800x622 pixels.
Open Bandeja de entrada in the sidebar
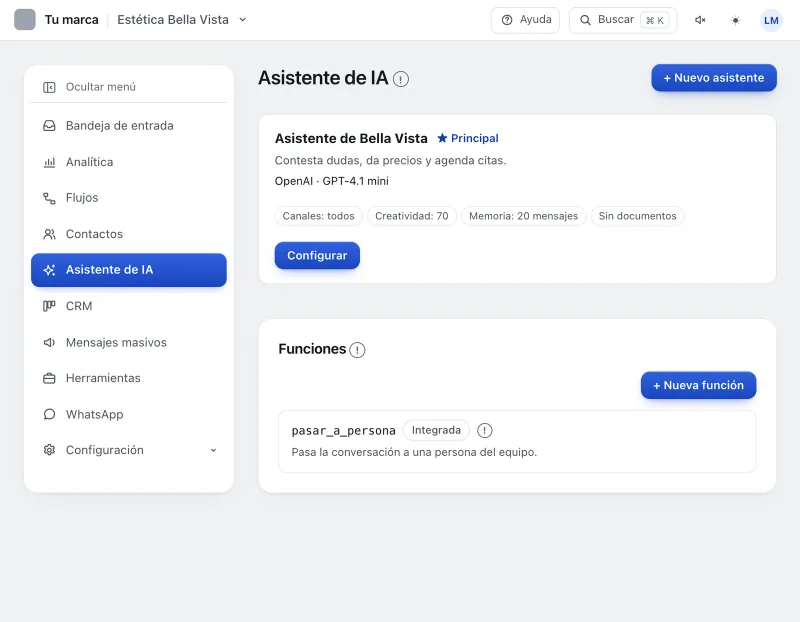pyautogui.click(x=129, y=126)
